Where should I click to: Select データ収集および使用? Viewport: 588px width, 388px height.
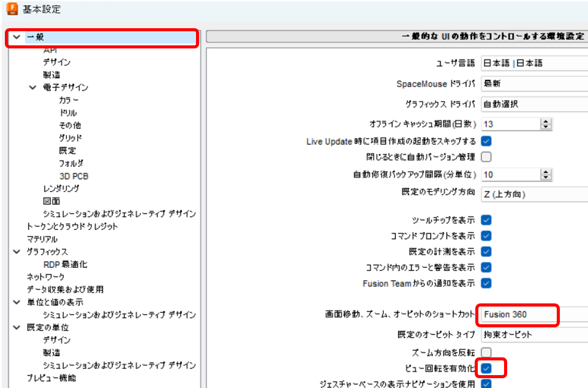[66, 290]
